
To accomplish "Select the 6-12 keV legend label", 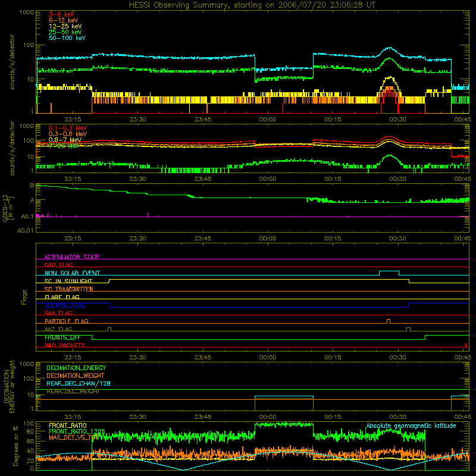I will (x=64, y=20).
